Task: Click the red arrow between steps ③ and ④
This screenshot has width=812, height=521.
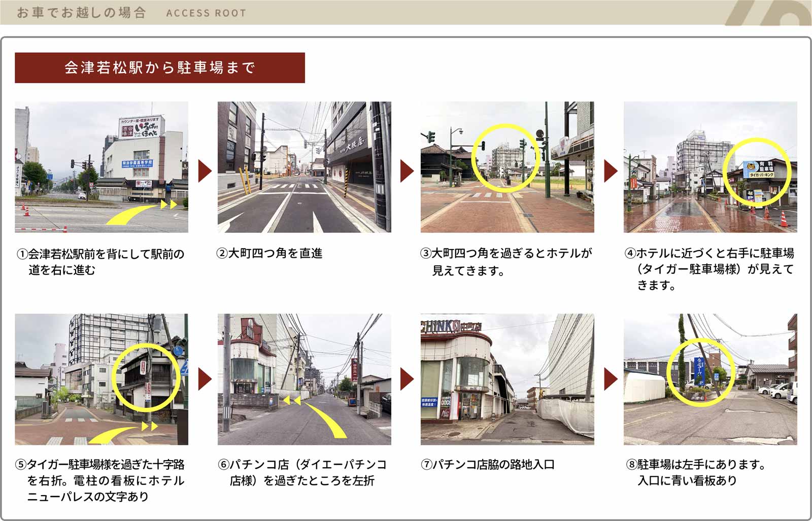Action: [610, 171]
